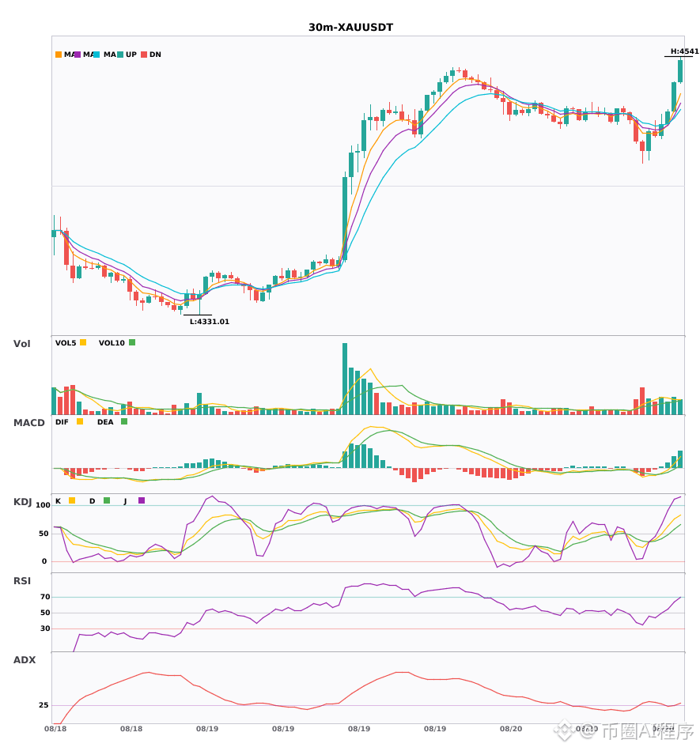Click the RSI axis value 30
Viewport: 700px width, 751px height.
pos(45,628)
